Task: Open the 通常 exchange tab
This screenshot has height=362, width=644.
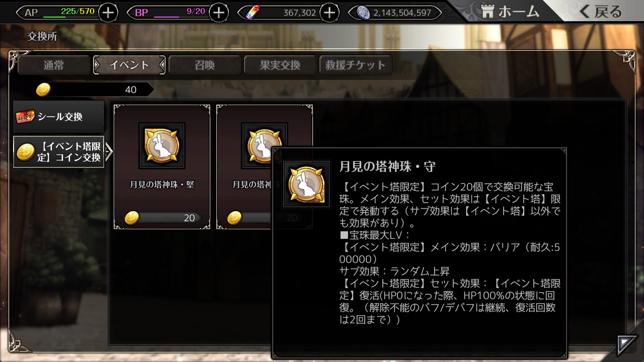Action: (x=54, y=65)
